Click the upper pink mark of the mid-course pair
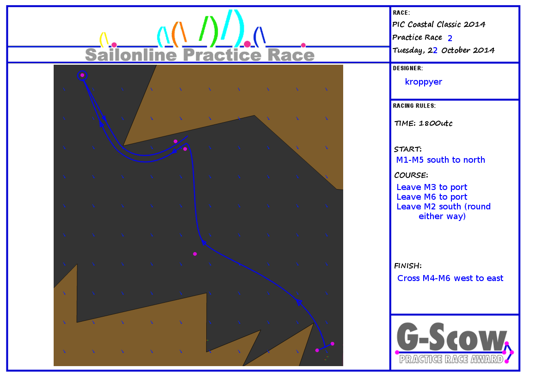The image size is (555, 392). tap(176, 141)
